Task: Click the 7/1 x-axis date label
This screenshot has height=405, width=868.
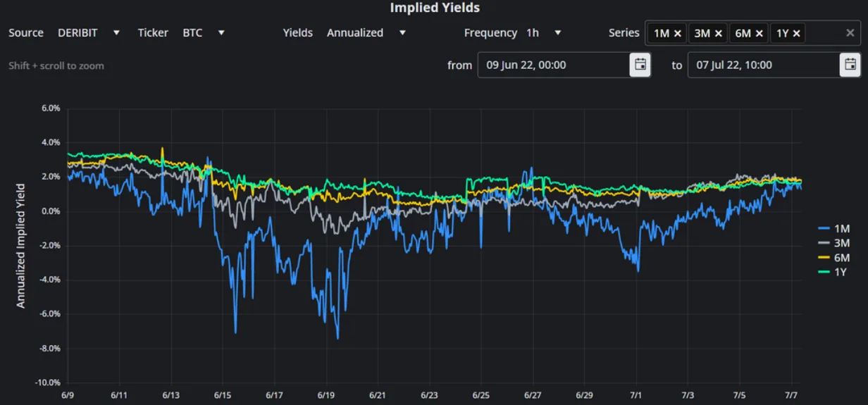Action: tap(636, 396)
